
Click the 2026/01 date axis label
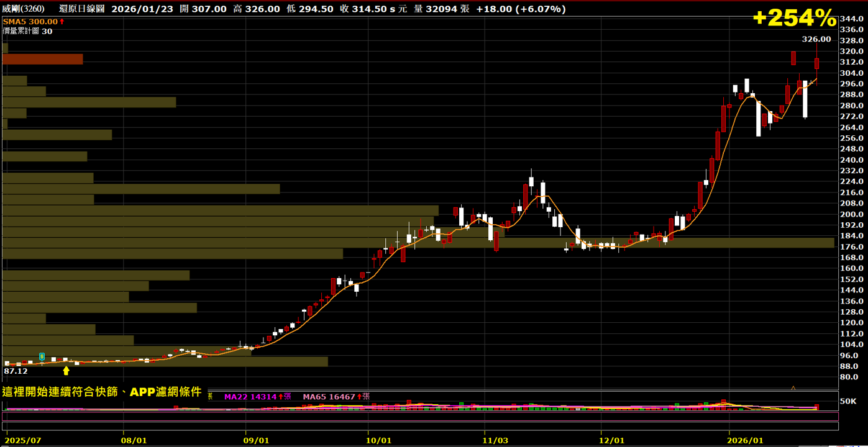[746, 440]
